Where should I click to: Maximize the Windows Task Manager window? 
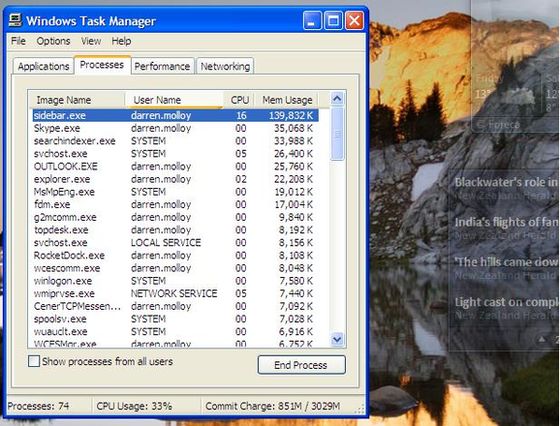point(333,20)
